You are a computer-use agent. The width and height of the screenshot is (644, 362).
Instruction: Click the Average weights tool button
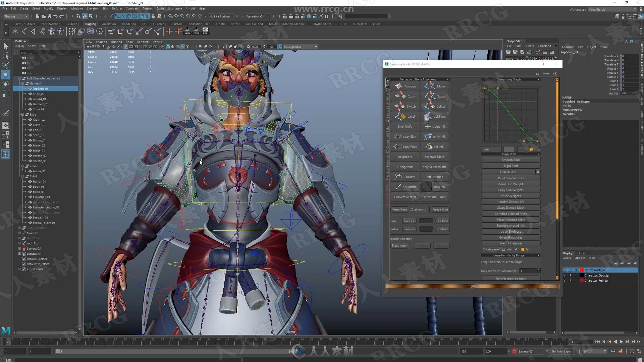pyautogui.click(x=405, y=86)
